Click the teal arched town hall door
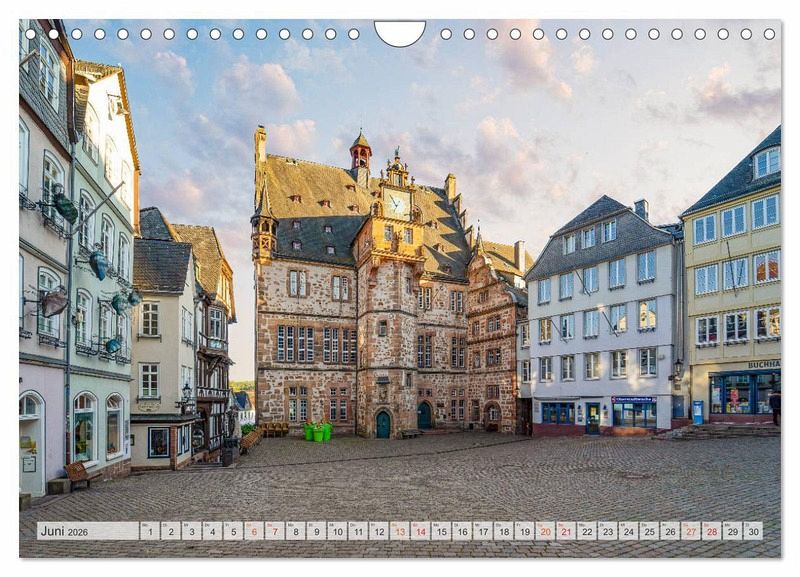The image size is (800, 577). click(383, 424)
